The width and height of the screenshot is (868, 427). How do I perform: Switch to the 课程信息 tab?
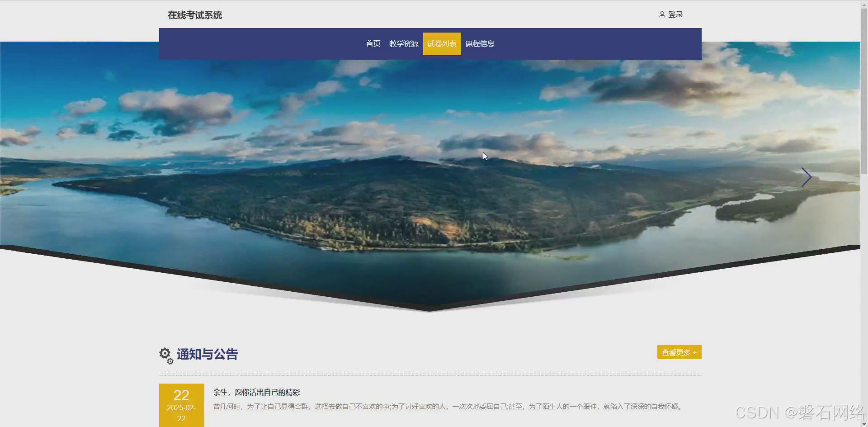click(479, 43)
